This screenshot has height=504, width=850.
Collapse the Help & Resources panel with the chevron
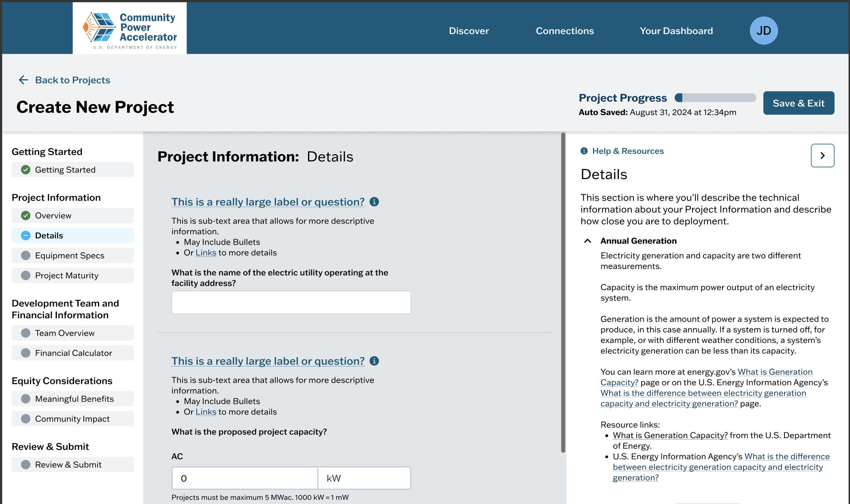tap(822, 156)
